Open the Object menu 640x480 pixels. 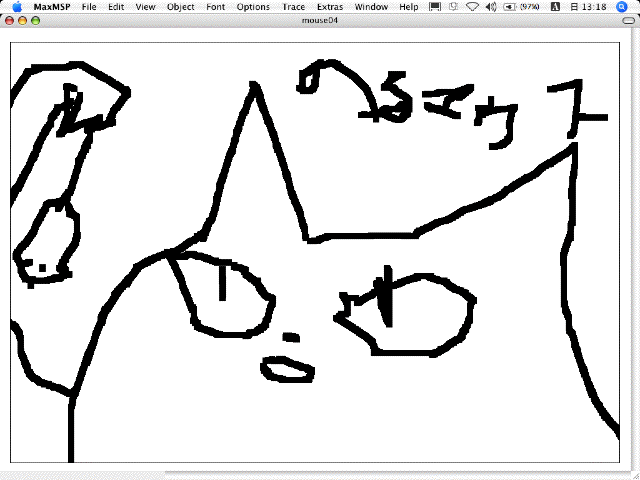pyautogui.click(x=181, y=7)
